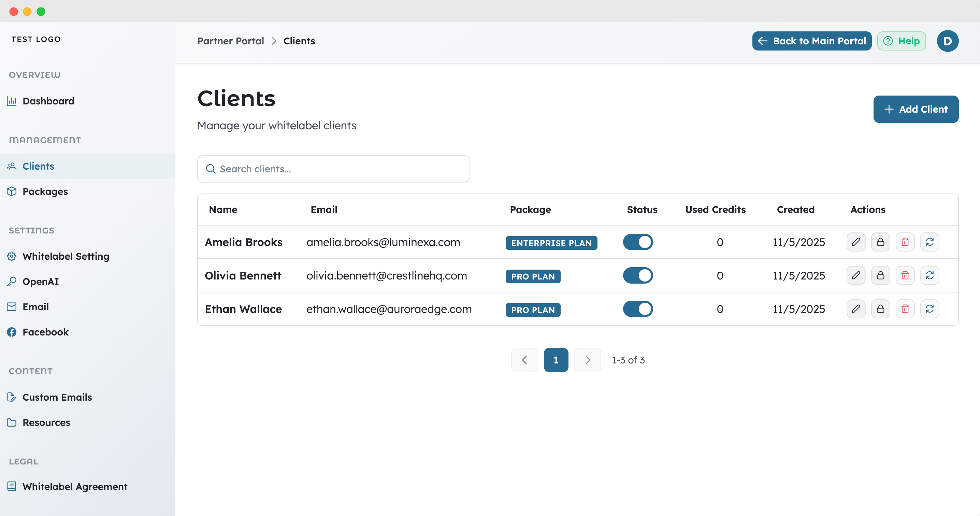This screenshot has width=980, height=516.
Task: Select page 1 in pagination
Action: pos(556,360)
